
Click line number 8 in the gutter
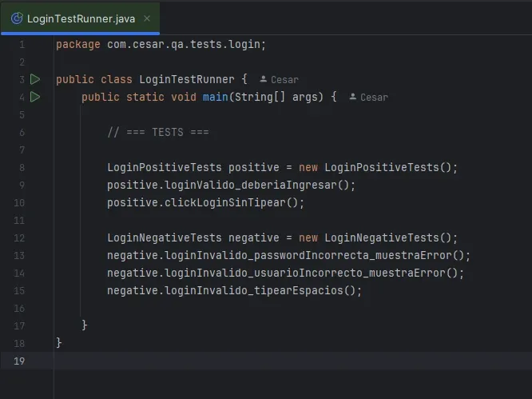pyautogui.click(x=22, y=168)
